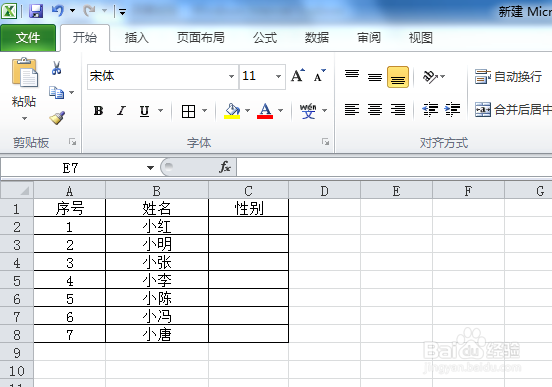Select column header E
The width and height of the screenshot is (552, 387).
tap(396, 191)
